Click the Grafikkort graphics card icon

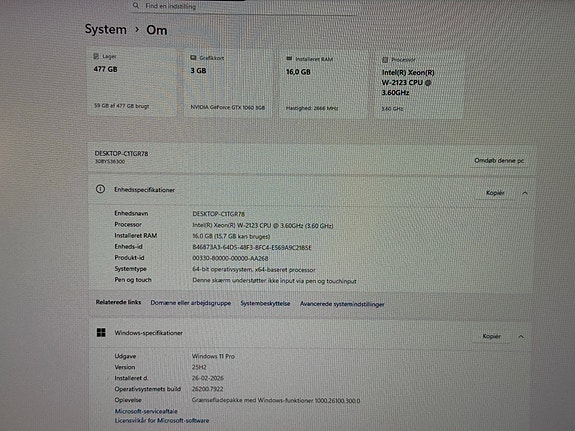pyautogui.click(x=193, y=58)
